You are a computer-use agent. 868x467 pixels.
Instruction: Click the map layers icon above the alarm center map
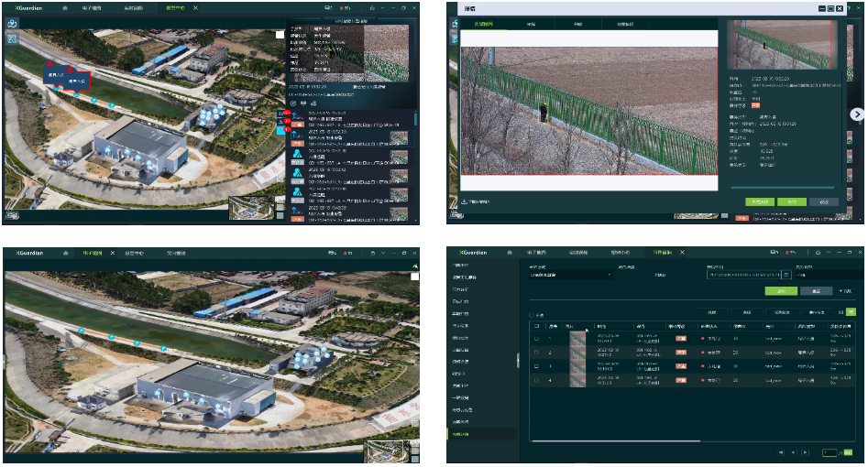(13, 23)
